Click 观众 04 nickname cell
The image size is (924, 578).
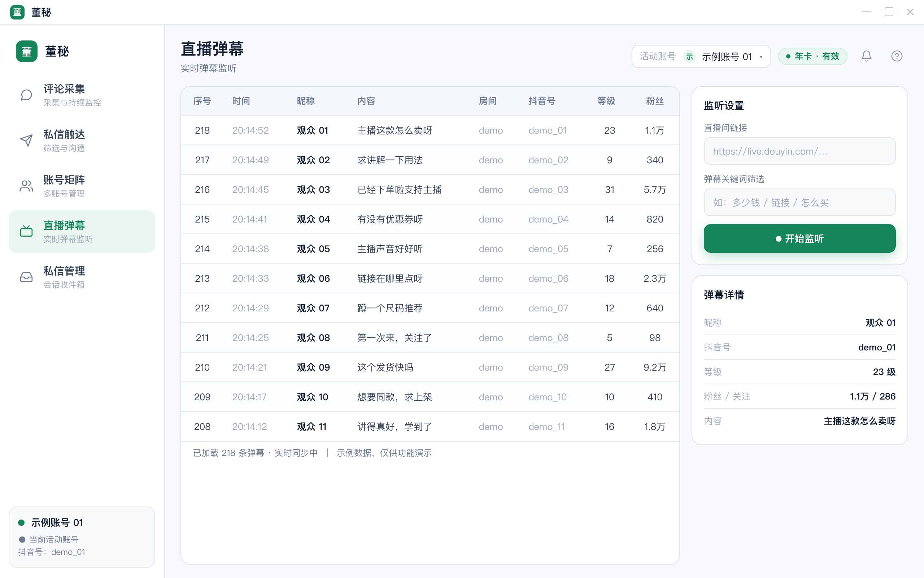(313, 219)
